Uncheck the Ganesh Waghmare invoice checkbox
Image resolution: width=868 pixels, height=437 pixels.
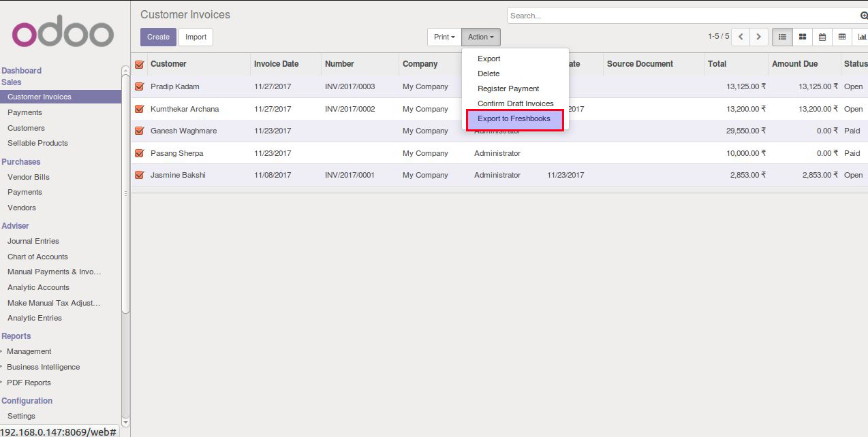(139, 131)
